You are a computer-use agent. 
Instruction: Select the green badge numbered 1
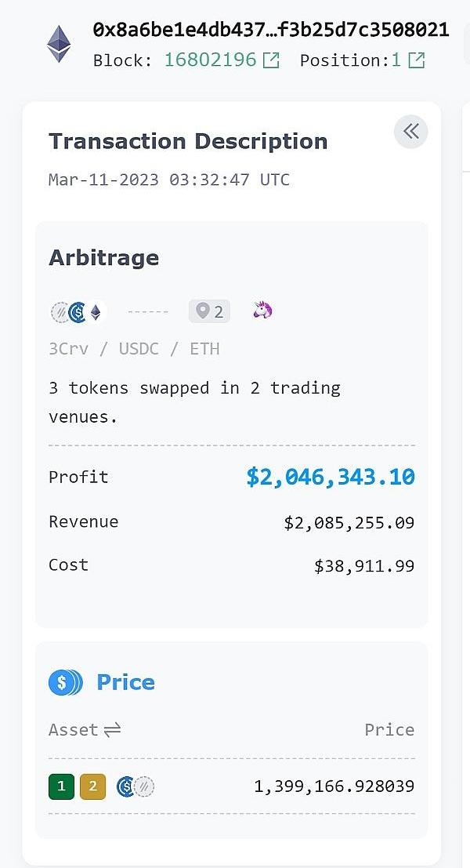61,786
